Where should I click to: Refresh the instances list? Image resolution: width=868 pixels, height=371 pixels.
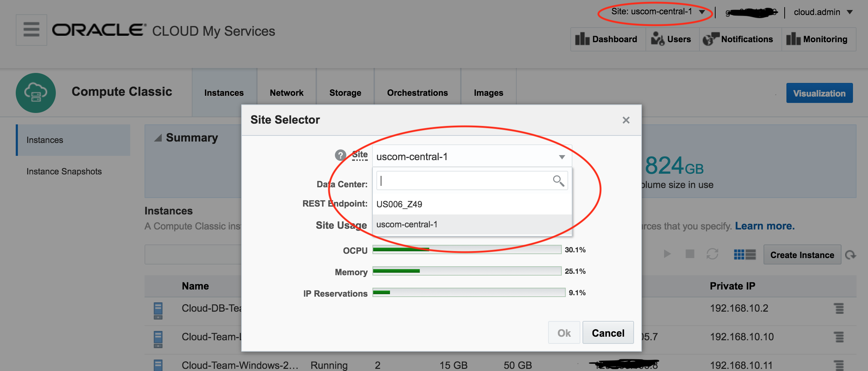(850, 255)
